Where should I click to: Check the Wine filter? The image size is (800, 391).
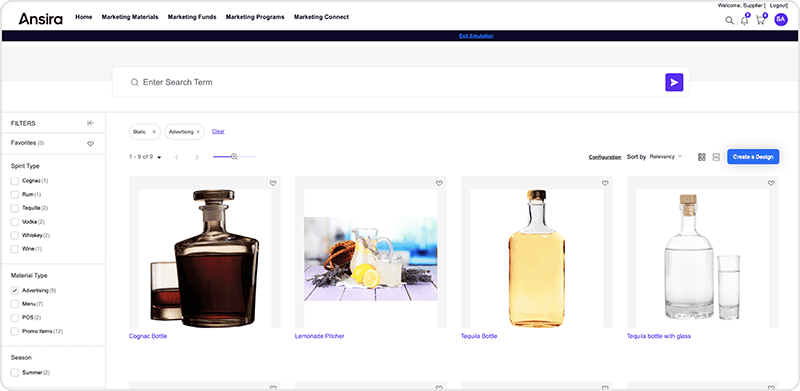(15, 249)
